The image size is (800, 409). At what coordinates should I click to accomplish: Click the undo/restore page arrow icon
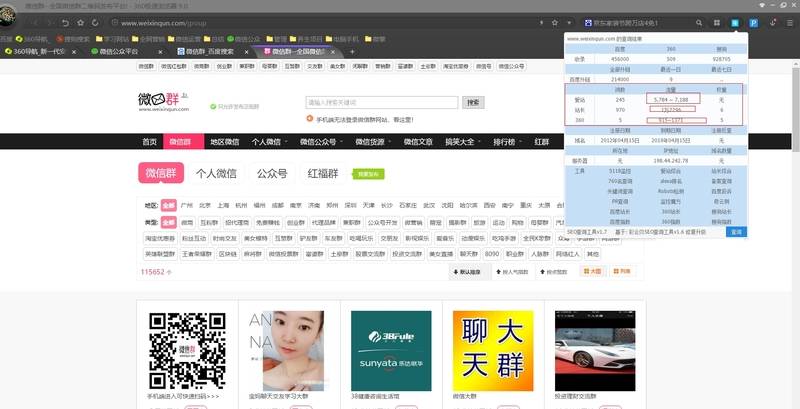[x=65, y=23]
